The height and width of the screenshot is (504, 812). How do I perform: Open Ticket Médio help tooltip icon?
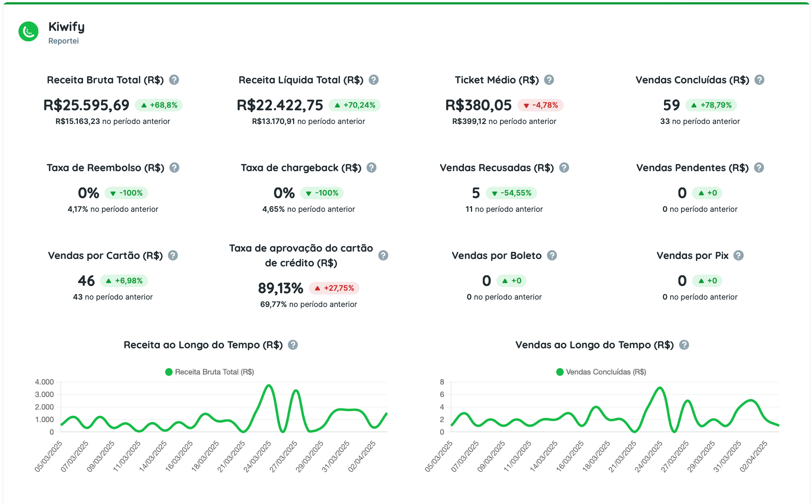[549, 80]
